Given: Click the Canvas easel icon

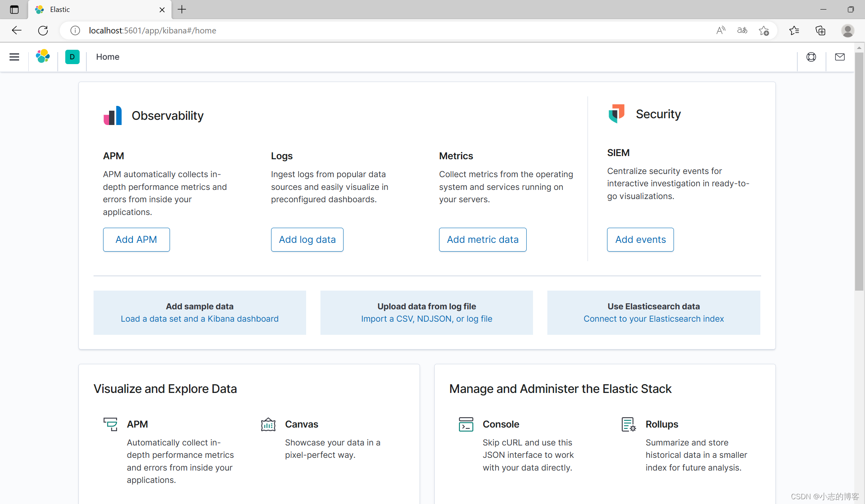Looking at the screenshot, I should pyautogui.click(x=268, y=424).
